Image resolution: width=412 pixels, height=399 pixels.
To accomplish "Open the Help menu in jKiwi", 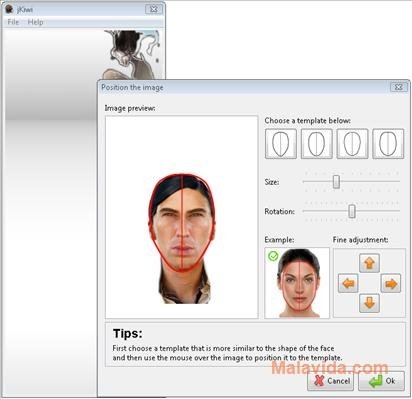I will click(35, 22).
